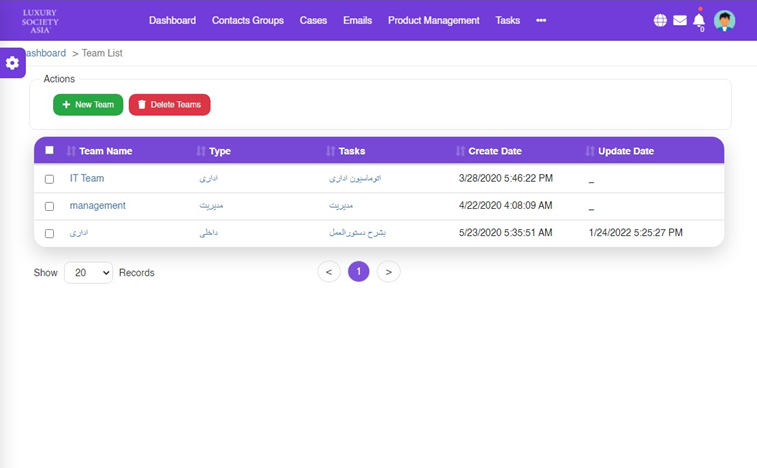Expand the three-dots more menu

pyautogui.click(x=541, y=20)
